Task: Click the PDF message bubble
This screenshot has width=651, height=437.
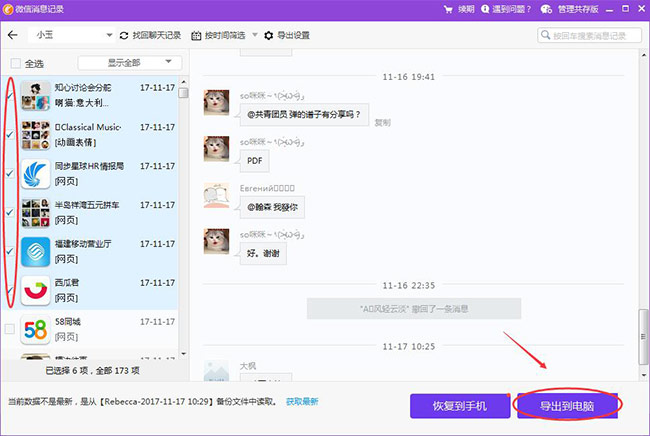Action: (x=255, y=161)
